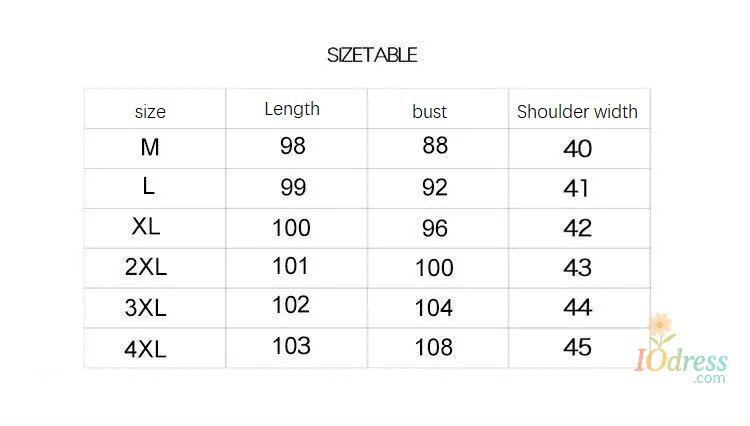Viewport: 750px width, 426px height.
Task: Click the M size row label
Action: click(150, 148)
